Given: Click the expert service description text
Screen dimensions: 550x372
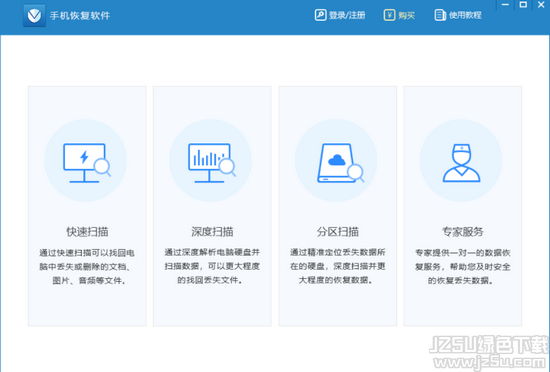Looking at the screenshot, I should click(x=463, y=267).
